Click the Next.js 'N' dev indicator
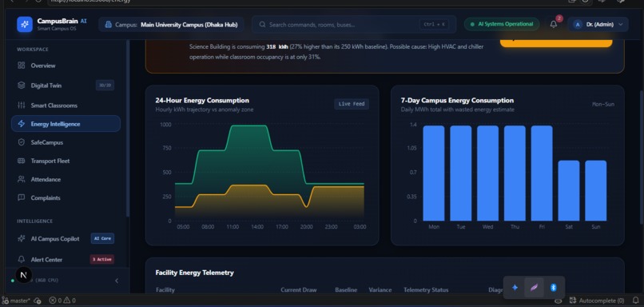 [x=24, y=275]
